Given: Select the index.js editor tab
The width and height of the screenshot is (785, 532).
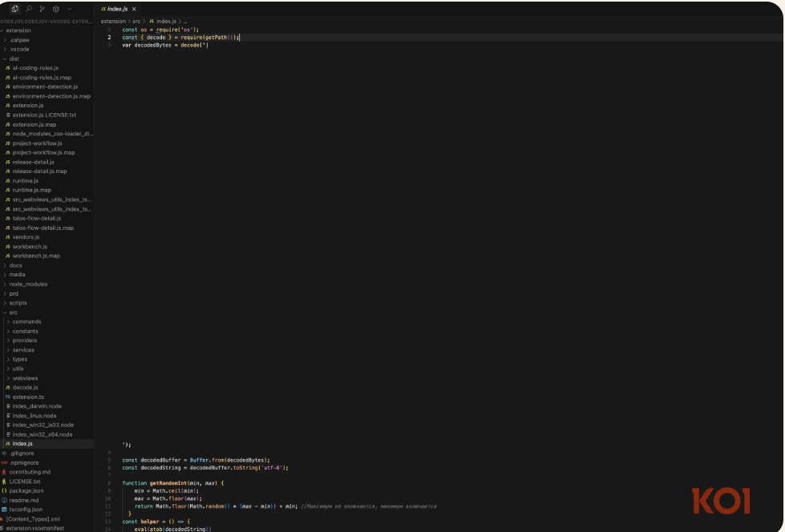Looking at the screenshot, I should coord(116,9).
